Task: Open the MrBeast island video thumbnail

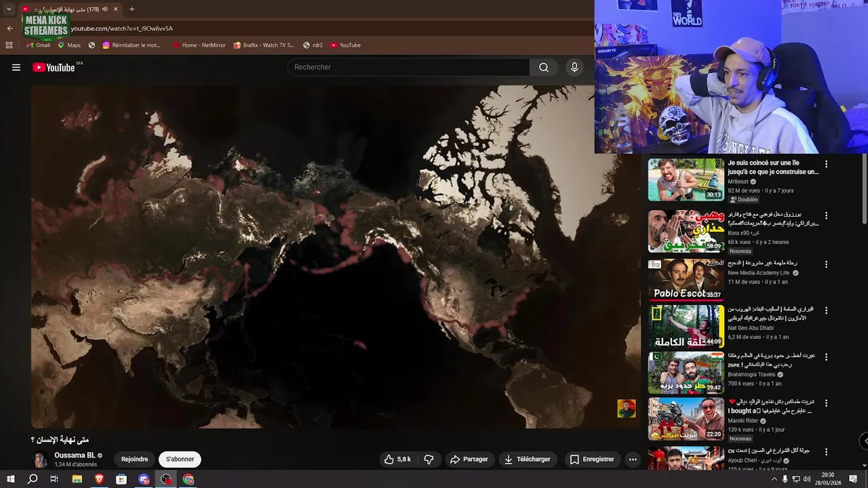Action: pyautogui.click(x=686, y=180)
